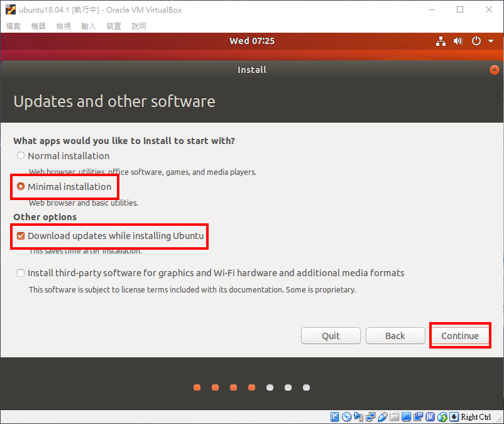Open the 檢視 menu

pyautogui.click(x=63, y=26)
